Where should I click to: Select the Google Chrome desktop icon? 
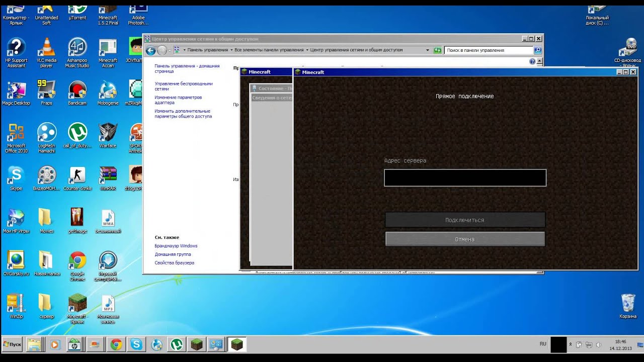(77, 266)
